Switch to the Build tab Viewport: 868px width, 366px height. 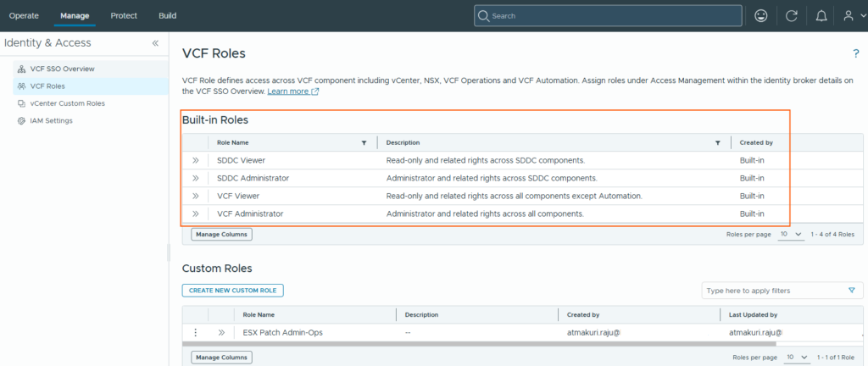pyautogui.click(x=167, y=15)
